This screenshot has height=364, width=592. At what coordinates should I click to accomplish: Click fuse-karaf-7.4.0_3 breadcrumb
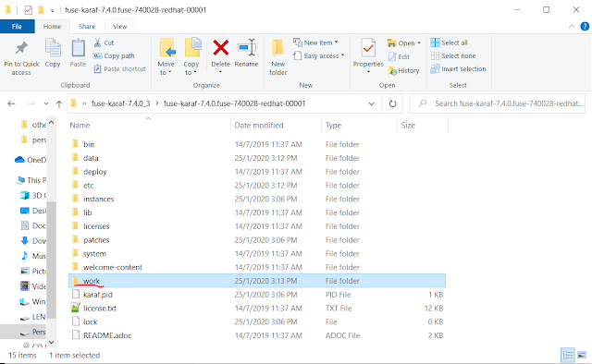pyautogui.click(x=121, y=103)
